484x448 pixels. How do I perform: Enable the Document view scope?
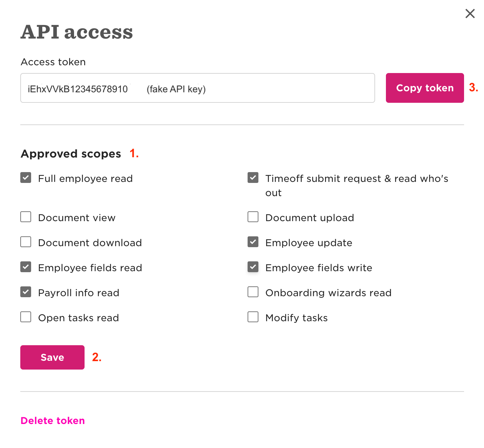coord(26,217)
